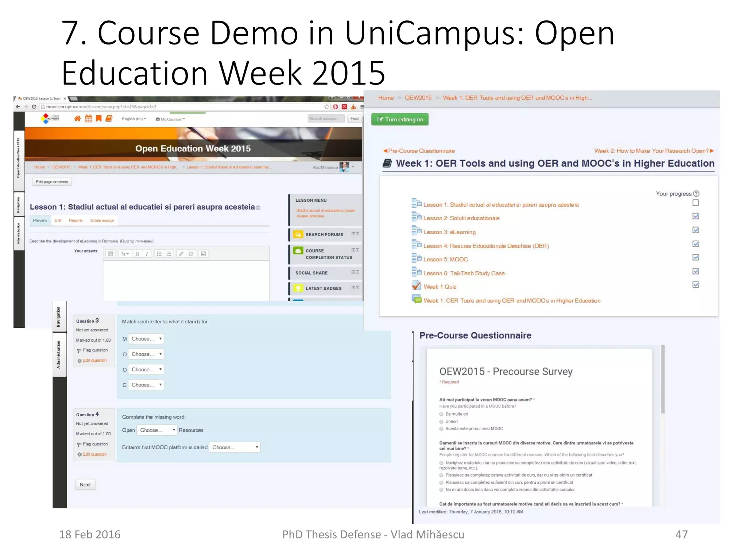The width and height of the screenshot is (747, 560).
Task: Toggle the progress checkbox for Lesson 4 OER
Action: (696, 244)
